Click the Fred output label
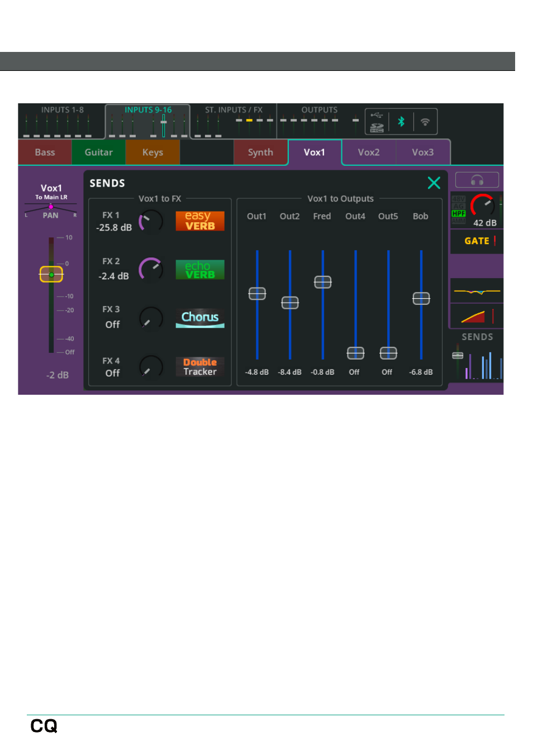The width and height of the screenshot is (533, 756). (322, 217)
